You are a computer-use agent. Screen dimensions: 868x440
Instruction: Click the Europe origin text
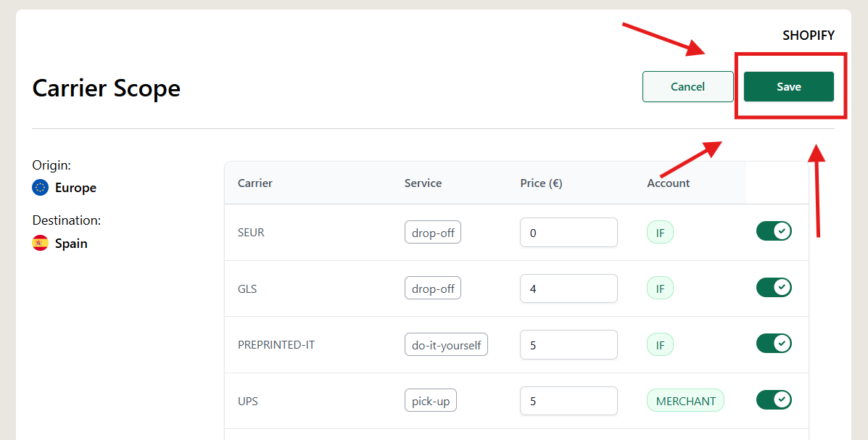(x=76, y=188)
